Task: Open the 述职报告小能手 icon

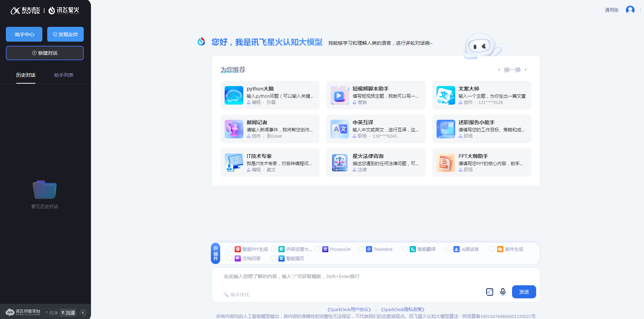Action: tap(446, 129)
